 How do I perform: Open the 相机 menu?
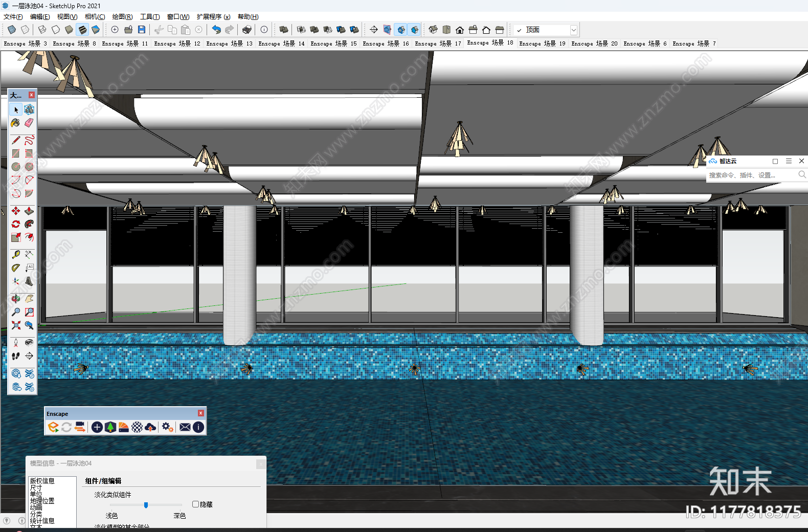click(x=95, y=17)
